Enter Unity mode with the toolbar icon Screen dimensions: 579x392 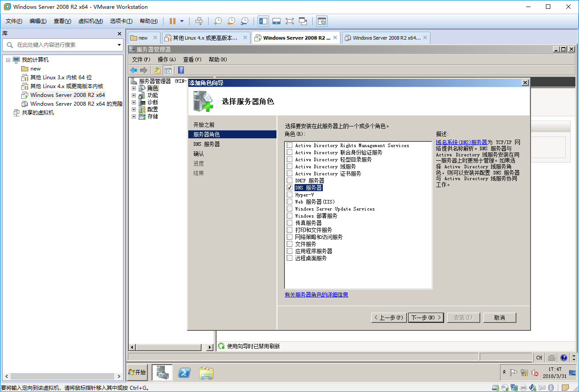pos(303,21)
